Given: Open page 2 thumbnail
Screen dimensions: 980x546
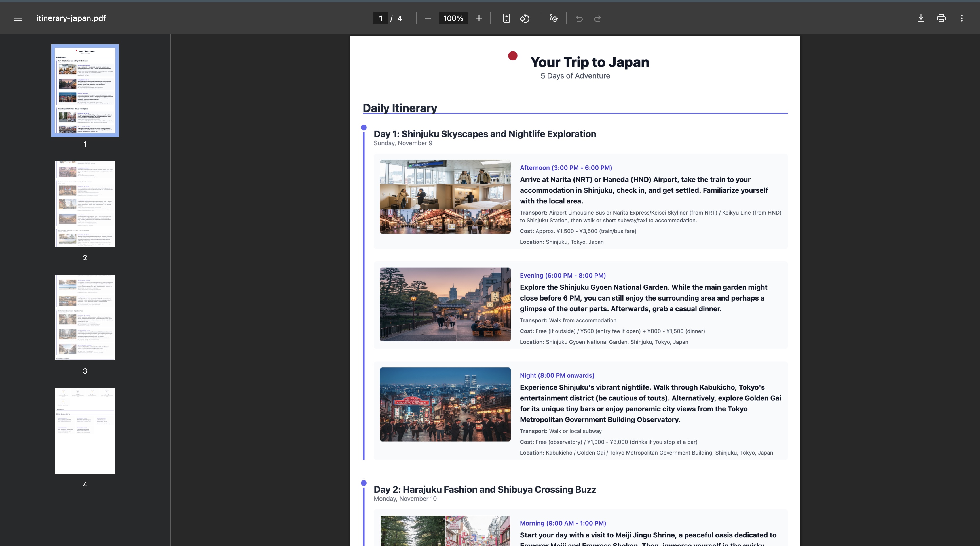Looking at the screenshot, I should coord(85,204).
